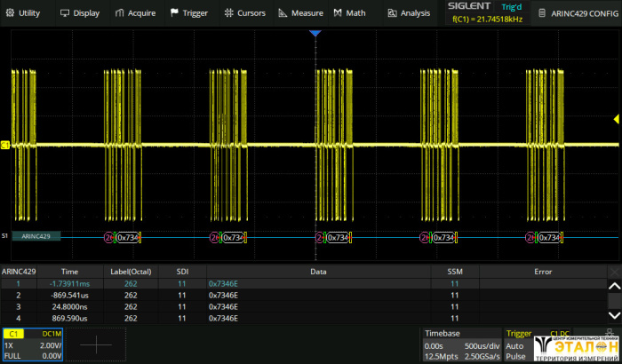This screenshot has height=364, width=622.
Task: Click the C1 channel ground marker
Action: [5, 144]
